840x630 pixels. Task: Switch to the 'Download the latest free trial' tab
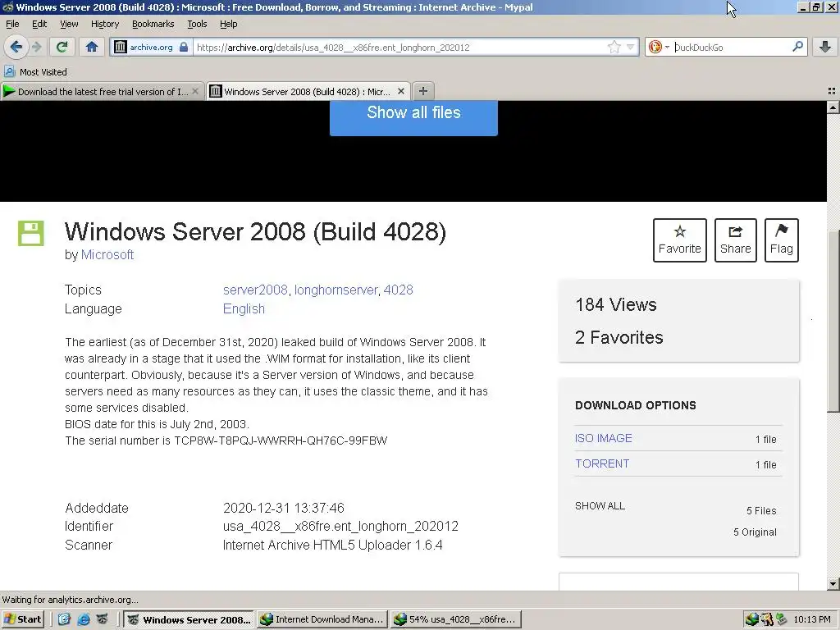[x=102, y=92]
